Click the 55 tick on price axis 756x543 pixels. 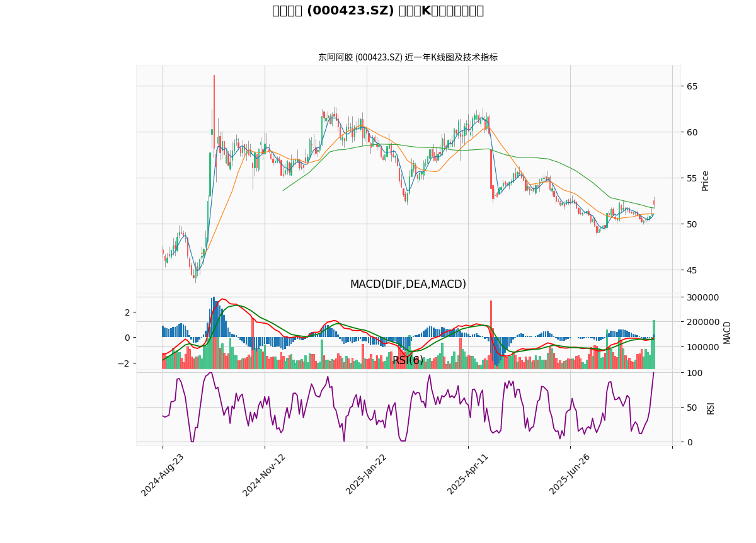point(692,178)
